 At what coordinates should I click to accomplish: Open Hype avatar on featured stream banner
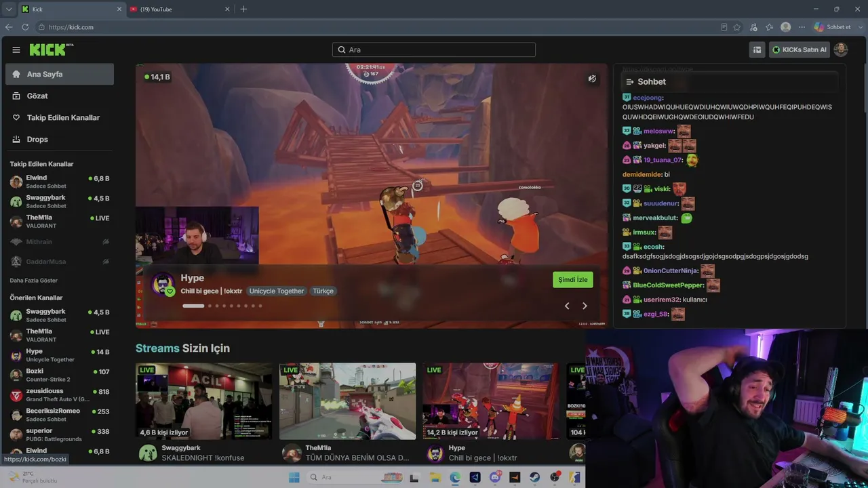tap(163, 285)
